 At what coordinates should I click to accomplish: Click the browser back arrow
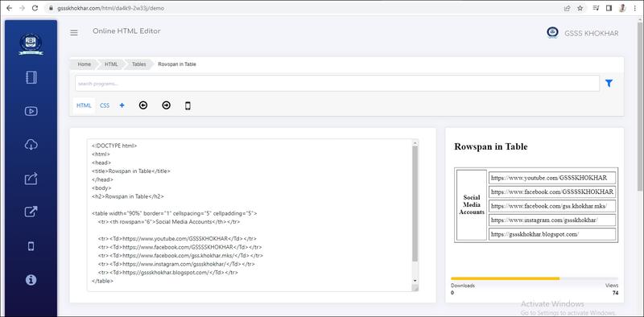point(9,8)
